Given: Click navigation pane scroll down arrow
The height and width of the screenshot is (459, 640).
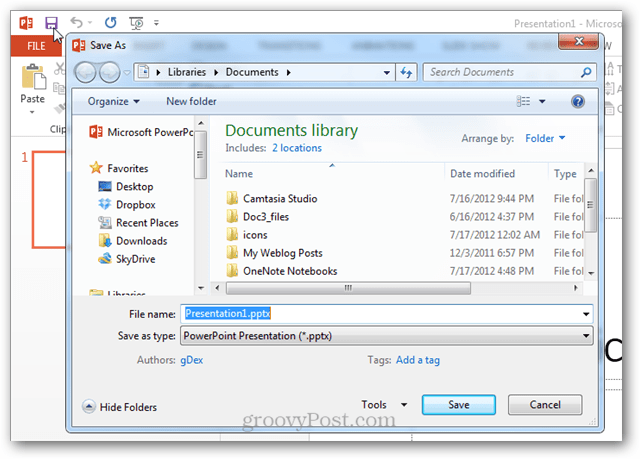Looking at the screenshot, I should pyautogui.click(x=201, y=288).
